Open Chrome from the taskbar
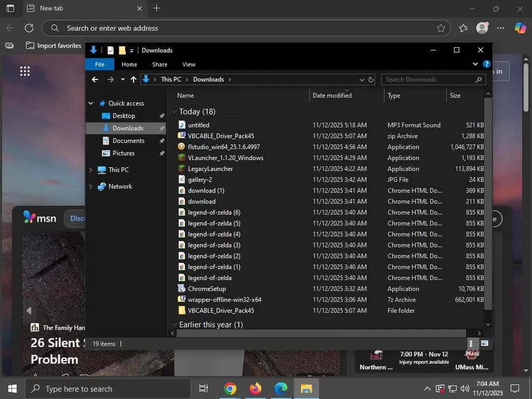Screen dimensions: 532x399 click(230, 389)
